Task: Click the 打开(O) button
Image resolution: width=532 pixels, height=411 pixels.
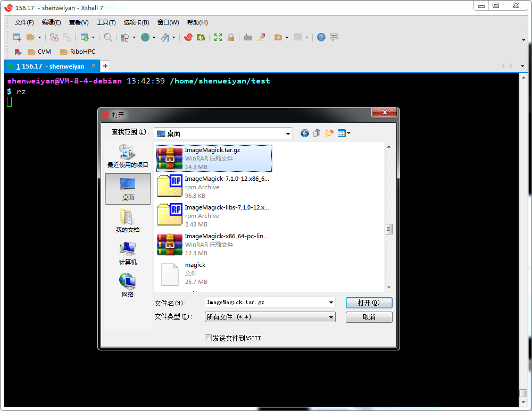Action: 369,303
